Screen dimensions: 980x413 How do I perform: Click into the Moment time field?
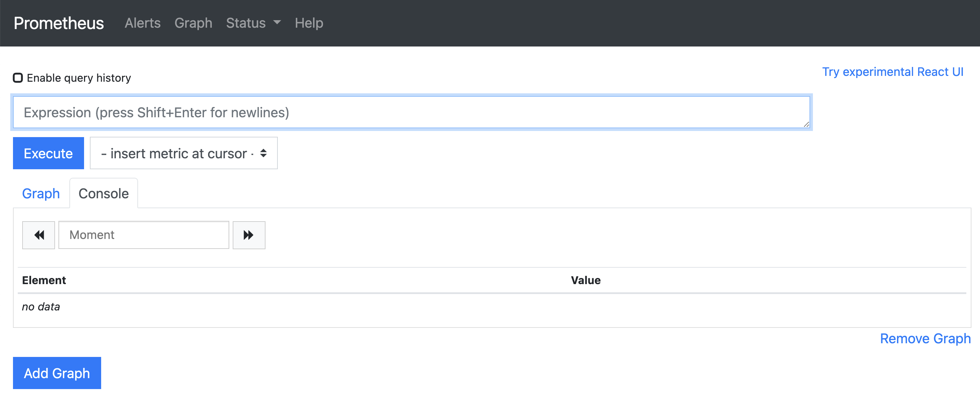pyautogui.click(x=144, y=235)
